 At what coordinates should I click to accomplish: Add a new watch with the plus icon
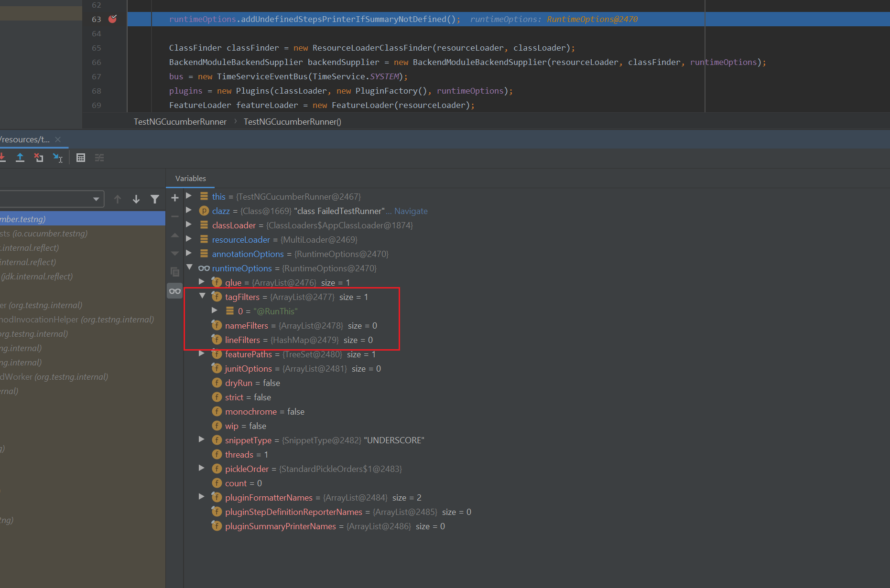click(174, 198)
